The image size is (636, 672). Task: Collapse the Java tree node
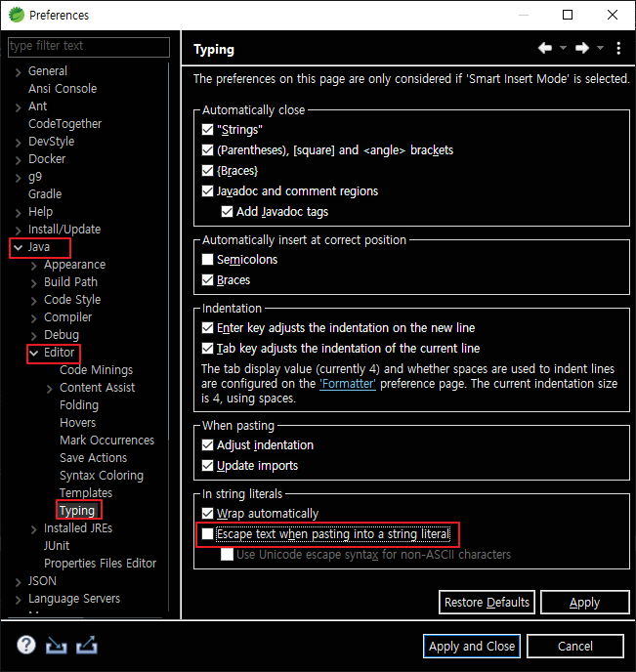[x=18, y=247]
